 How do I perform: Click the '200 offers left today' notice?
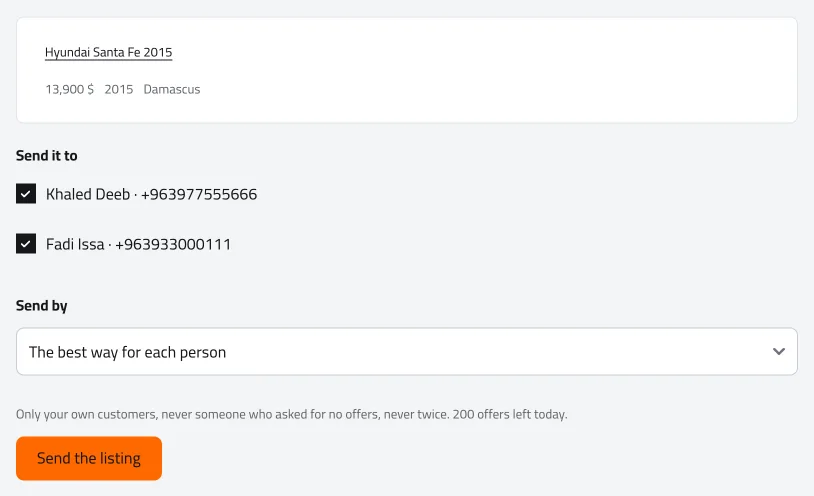coord(510,414)
